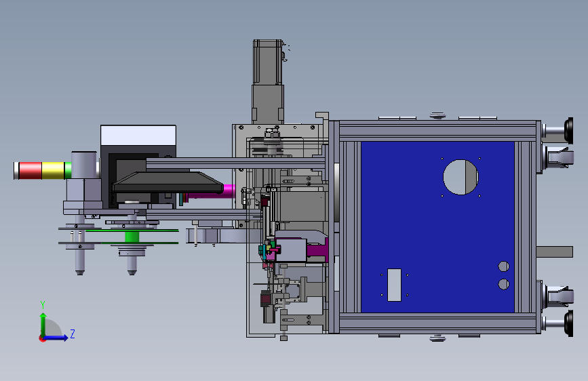Select the lower right black leveling foot
588x381 pixels.
click(x=568, y=323)
